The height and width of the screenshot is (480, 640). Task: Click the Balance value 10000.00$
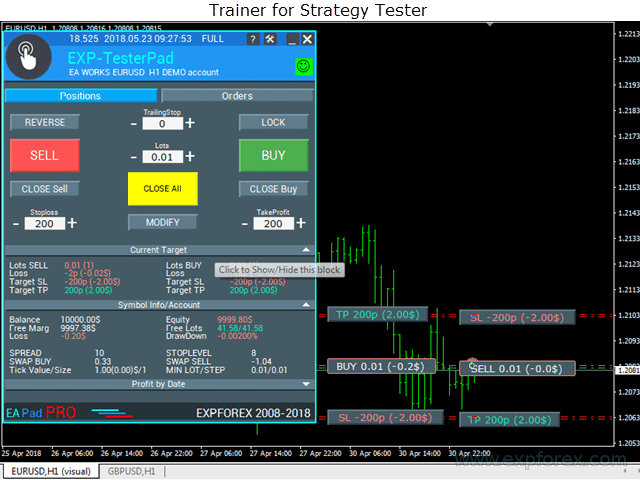coord(80,320)
